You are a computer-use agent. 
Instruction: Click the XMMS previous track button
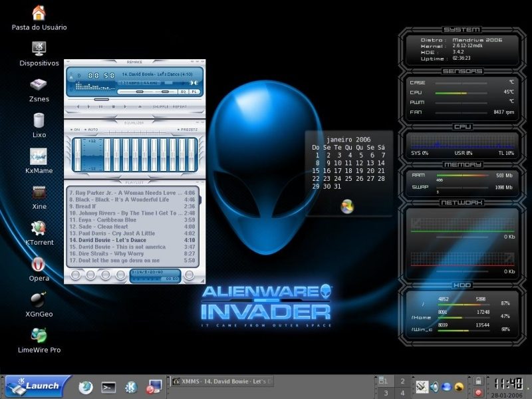pos(78,107)
